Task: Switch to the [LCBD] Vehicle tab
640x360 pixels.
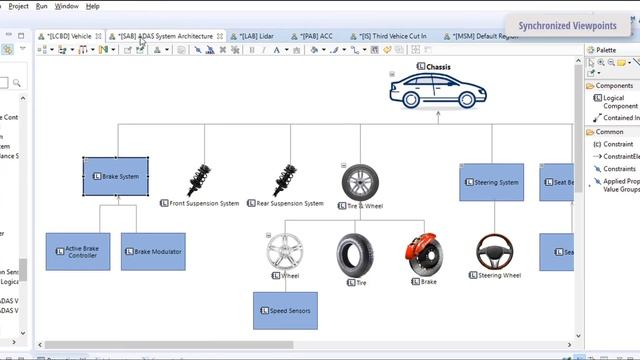Action: point(69,36)
